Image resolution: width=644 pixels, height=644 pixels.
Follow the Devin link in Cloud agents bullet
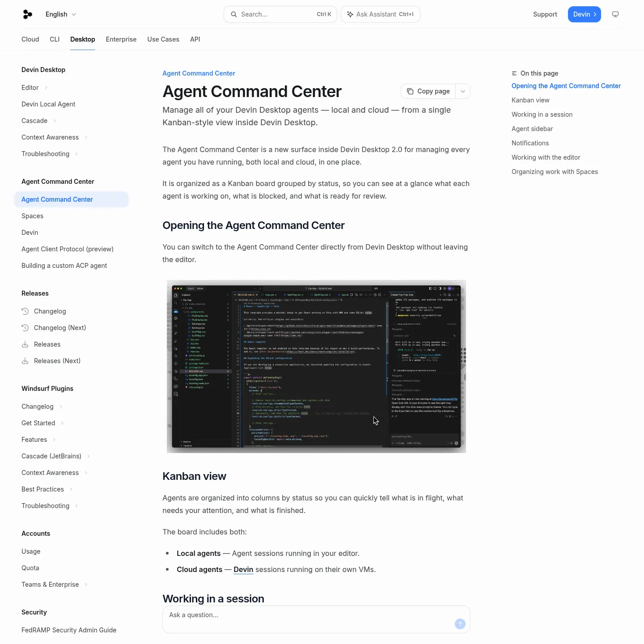tap(243, 569)
